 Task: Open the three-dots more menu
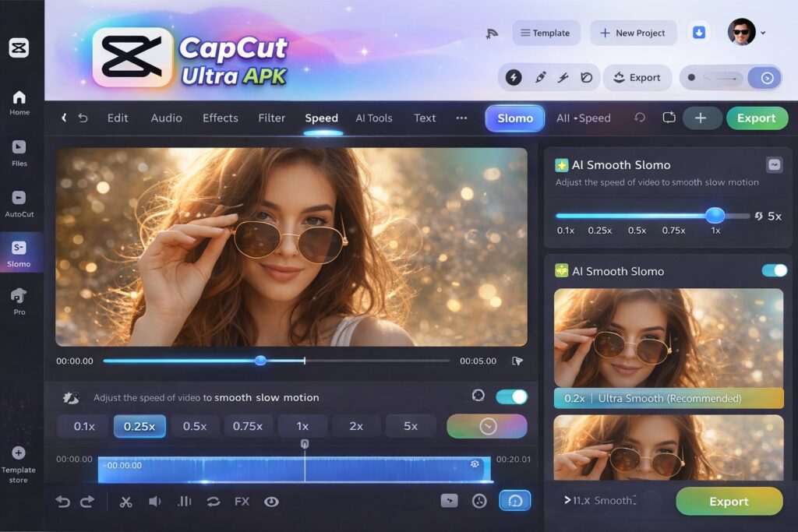461,118
